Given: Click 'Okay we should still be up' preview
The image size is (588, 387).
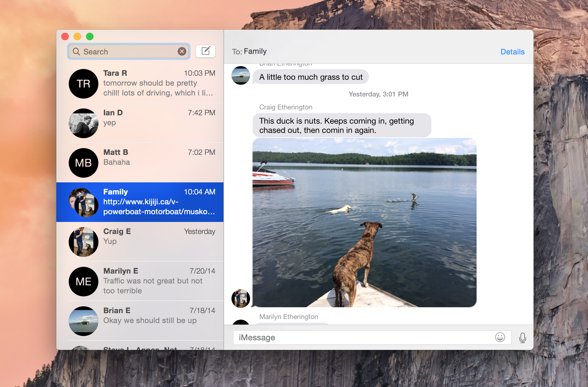Looking at the screenshot, I should click(150, 321).
